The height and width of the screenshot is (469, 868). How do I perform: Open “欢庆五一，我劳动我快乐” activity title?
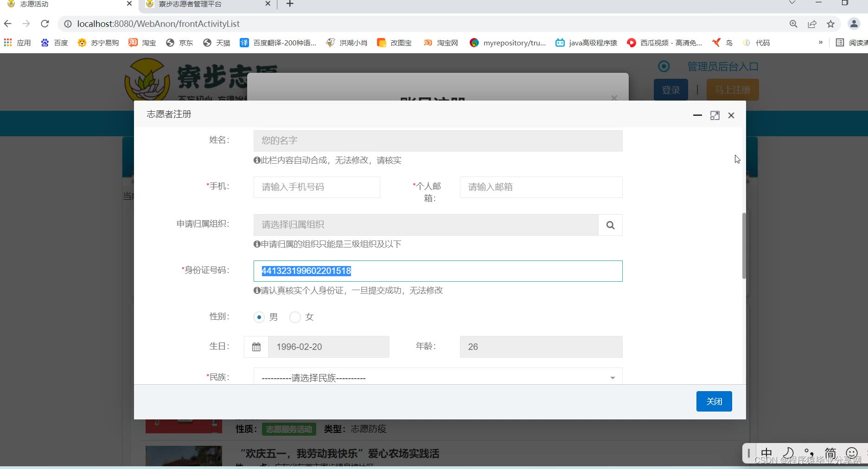339,454
